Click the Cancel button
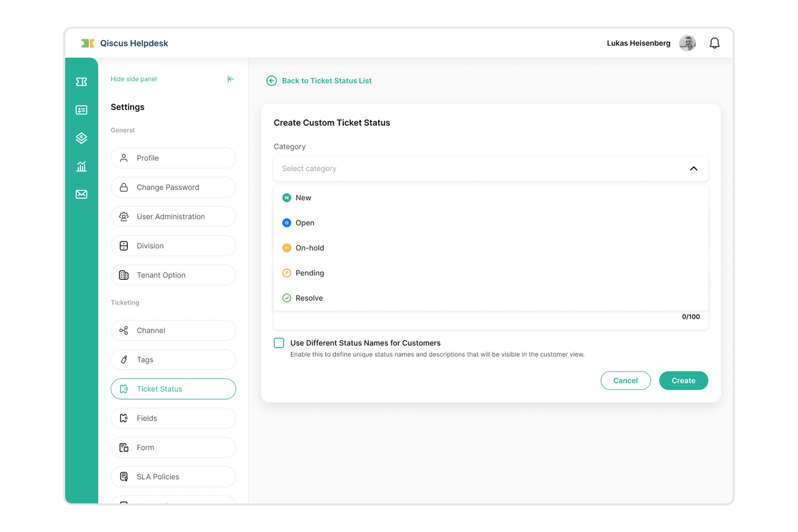This screenshot has height=532, width=798. tap(625, 381)
